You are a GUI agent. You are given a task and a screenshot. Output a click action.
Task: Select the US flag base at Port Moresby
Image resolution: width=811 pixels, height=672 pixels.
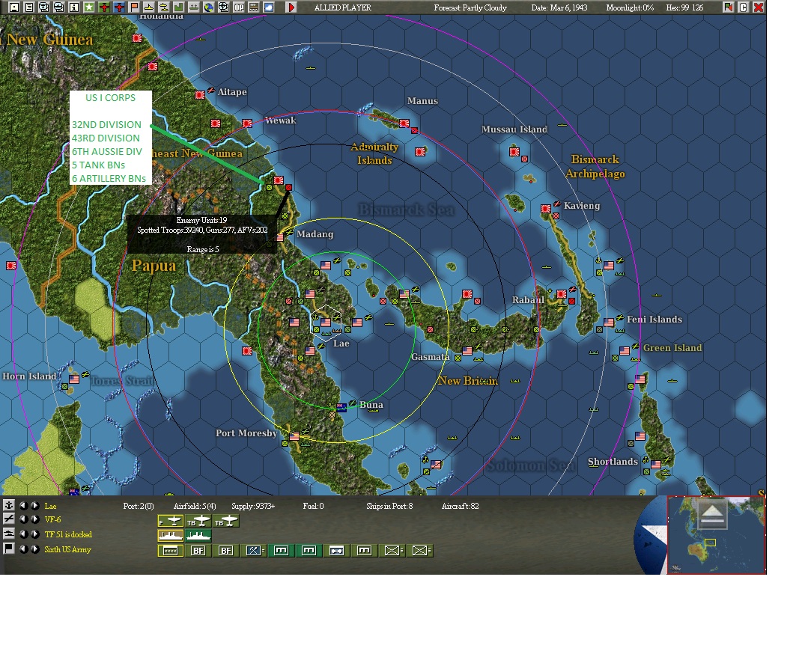(x=294, y=436)
